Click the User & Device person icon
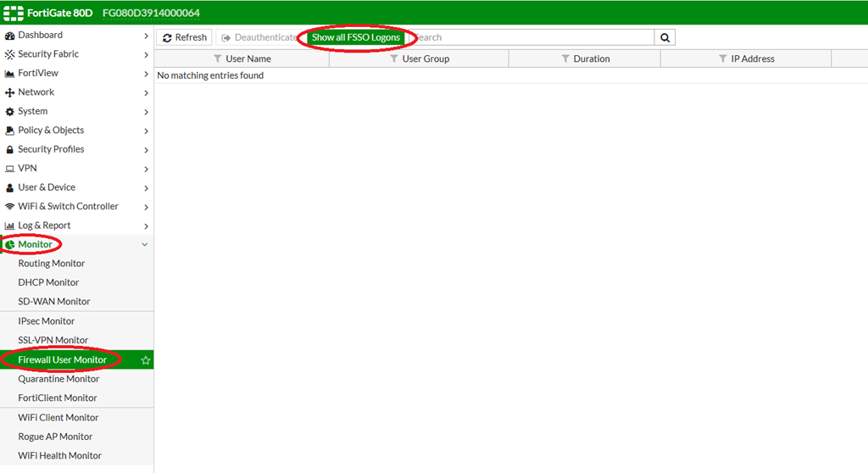868x473 pixels. (x=9, y=188)
